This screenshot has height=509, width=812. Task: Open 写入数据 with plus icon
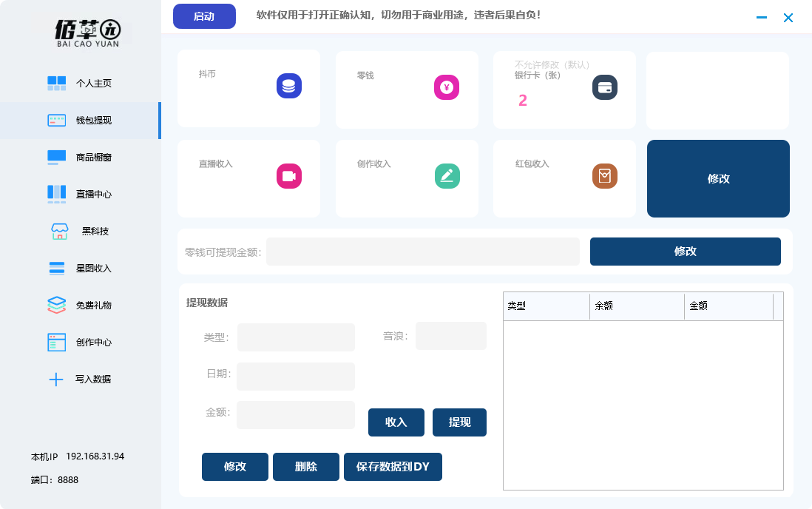(80, 380)
